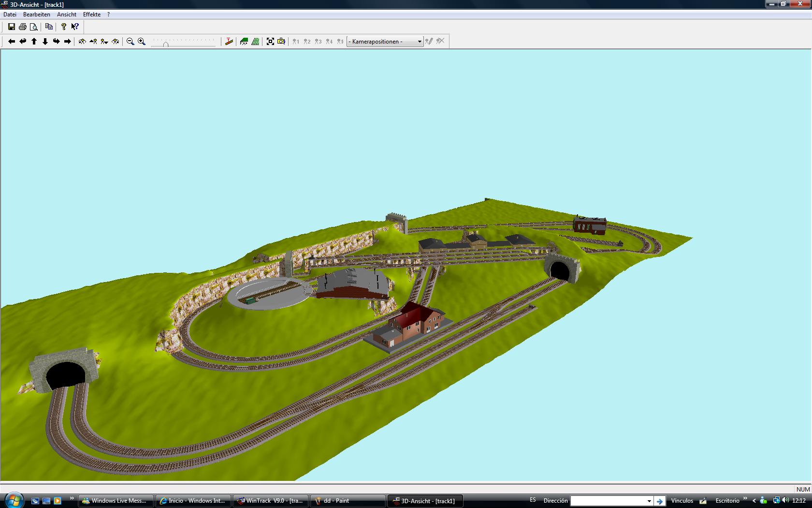Click the zoom out magnifier
Screen dimensions: 812x508
coord(130,42)
